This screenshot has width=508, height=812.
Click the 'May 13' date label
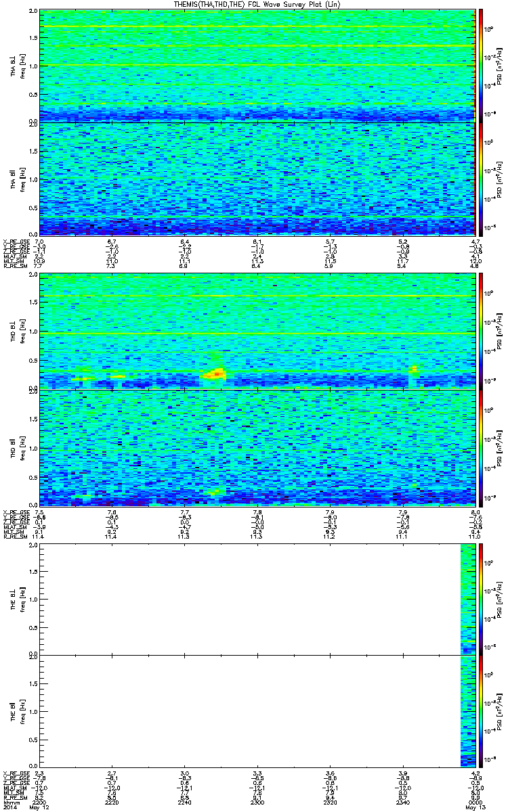[x=475, y=808]
